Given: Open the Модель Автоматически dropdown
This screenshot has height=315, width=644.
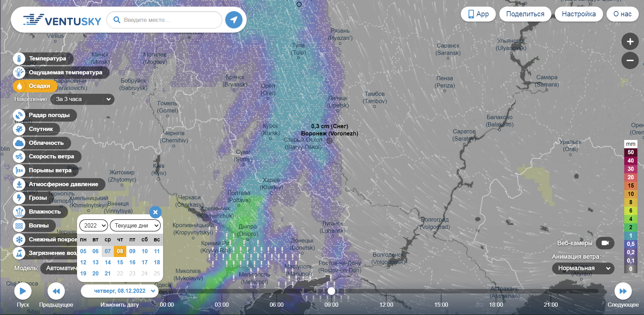Looking at the screenshot, I should [x=59, y=268].
